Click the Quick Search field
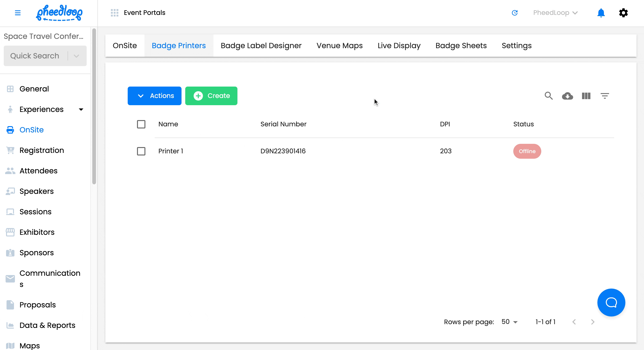 [x=35, y=56]
